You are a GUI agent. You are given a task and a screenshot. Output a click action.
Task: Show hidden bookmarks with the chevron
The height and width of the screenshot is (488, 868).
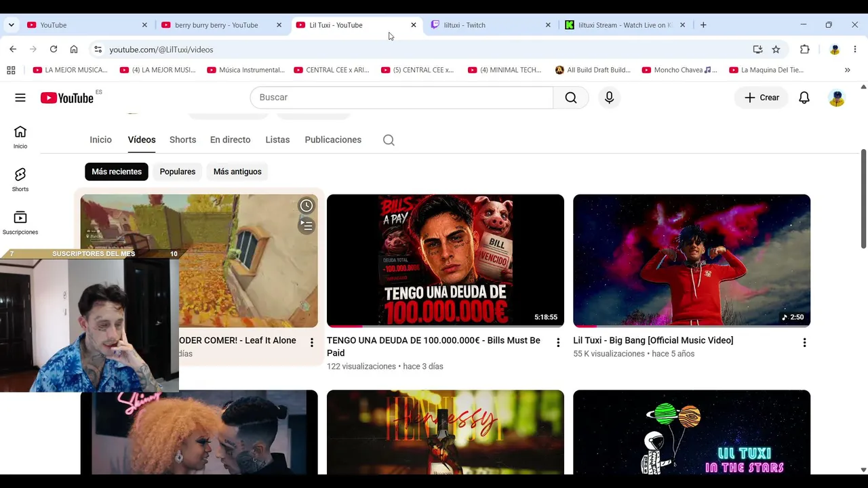coord(847,70)
